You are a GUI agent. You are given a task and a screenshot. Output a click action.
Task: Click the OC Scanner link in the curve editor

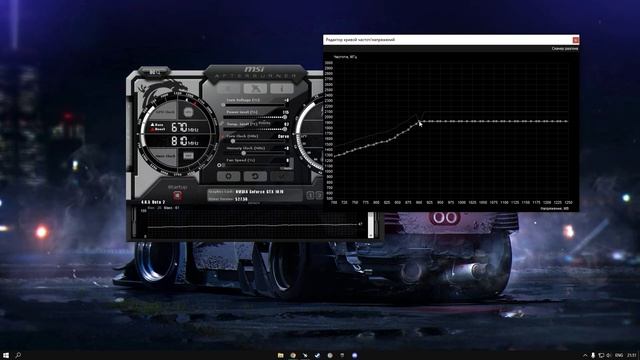coord(565,49)
